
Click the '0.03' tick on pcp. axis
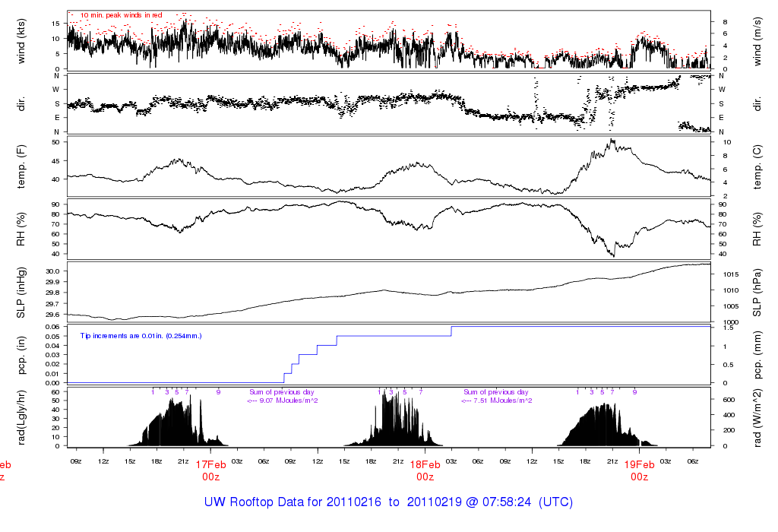pos(52,355)
